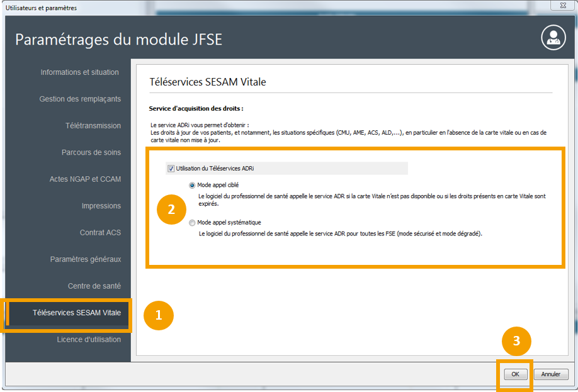
Task: Open Gestion des remplaçants section
Action: point(80,99)
